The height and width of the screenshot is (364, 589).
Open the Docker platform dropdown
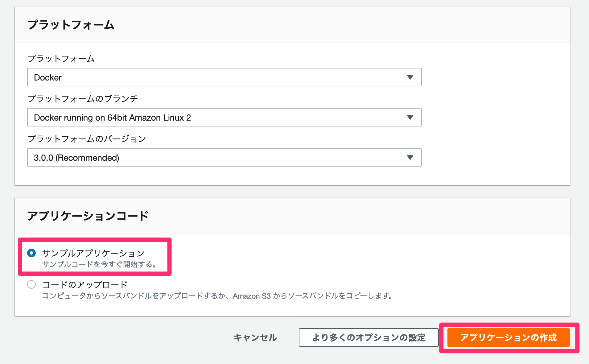click(224, 77)
